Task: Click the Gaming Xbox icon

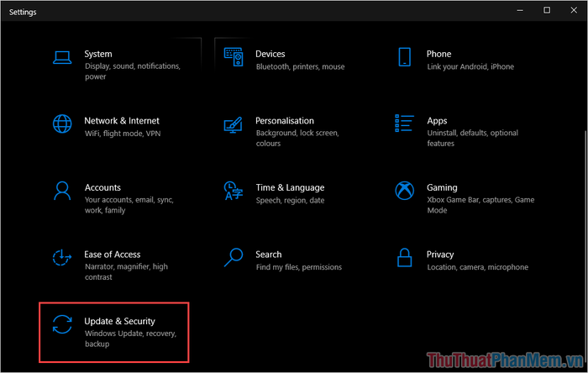Action: (404, 191)
